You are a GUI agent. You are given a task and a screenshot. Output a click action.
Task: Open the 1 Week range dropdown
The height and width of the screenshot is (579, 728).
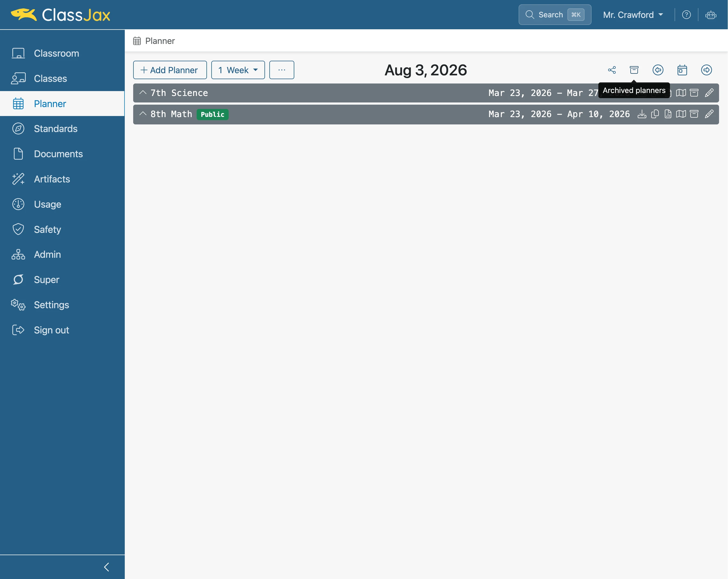coord(238,70)
